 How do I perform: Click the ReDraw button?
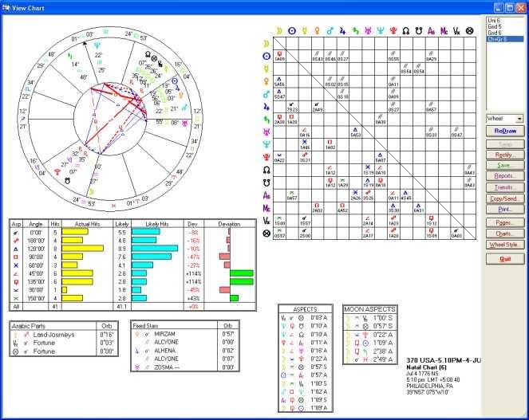click(x=505, y=131)
